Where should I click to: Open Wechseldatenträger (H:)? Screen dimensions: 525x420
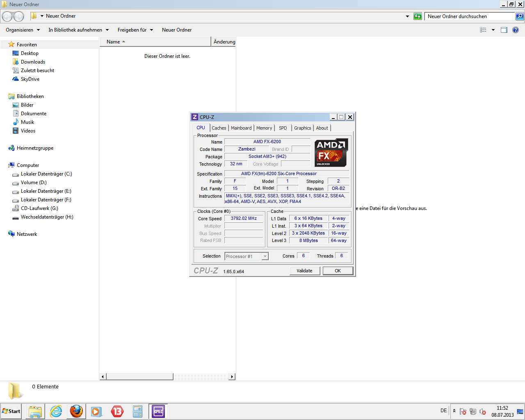coord(47,217)
